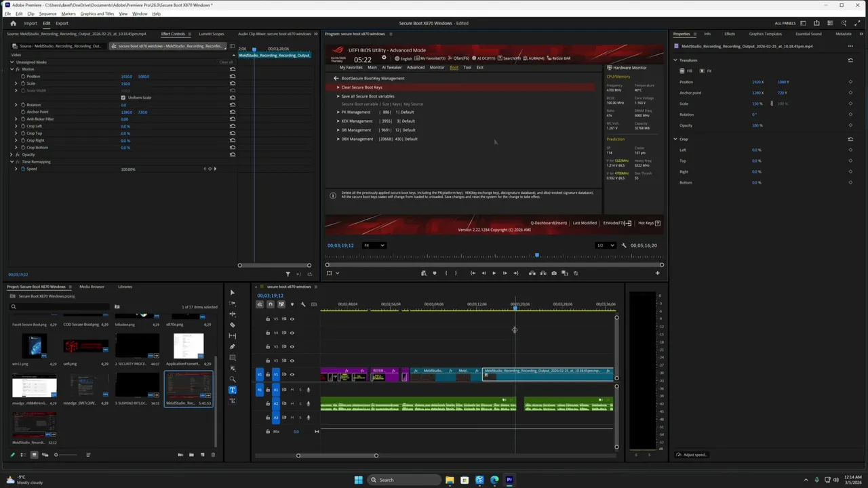Step forward one frame in Program Monitor
The image size is (868, 488).
[x=505, y=273]
